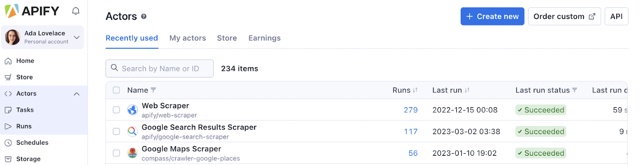Viewport: 644px width, 165px height.
Task: Collapse the Actors sidebar section chevron
Action: pyautogui.click(x=76, y=94)
